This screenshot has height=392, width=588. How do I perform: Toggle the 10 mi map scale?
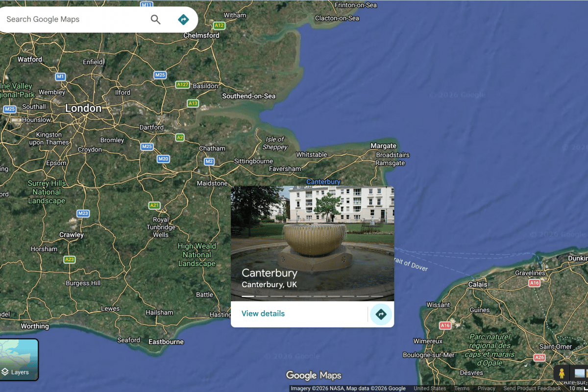click(575, 389)
